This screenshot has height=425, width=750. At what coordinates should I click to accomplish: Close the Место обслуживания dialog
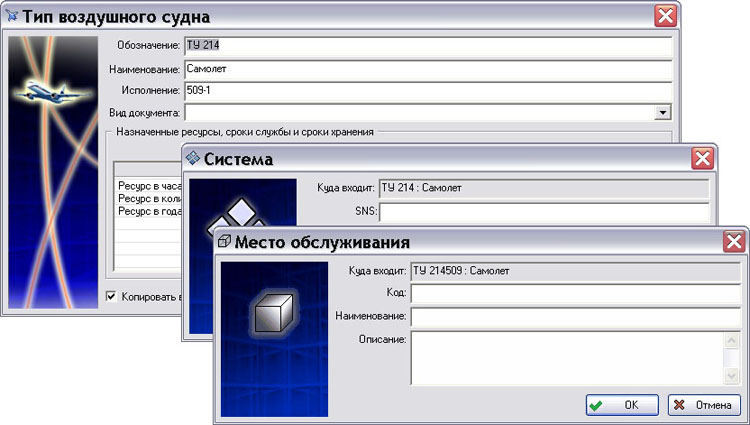[734, 241]
